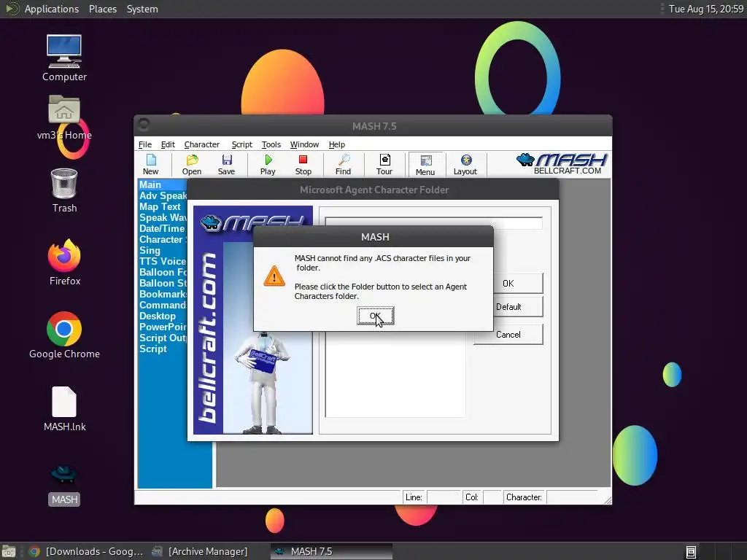The image size is (747, 560).
Task: Click the Save floppy disk icon
Action: pos(226,164)
